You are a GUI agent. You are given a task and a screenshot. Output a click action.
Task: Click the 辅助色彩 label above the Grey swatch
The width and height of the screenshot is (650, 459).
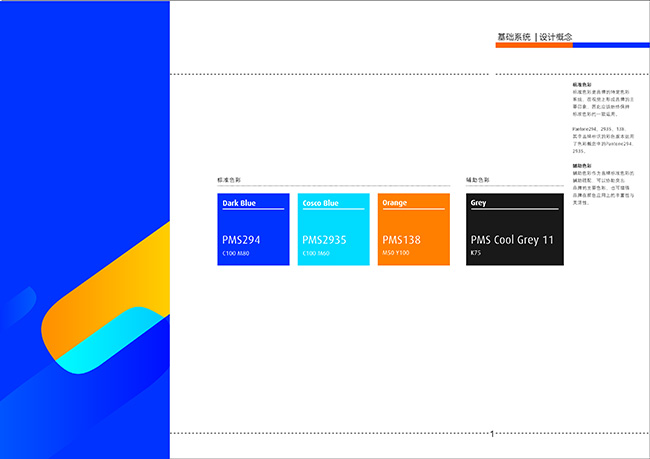click(x=478, y=180)
